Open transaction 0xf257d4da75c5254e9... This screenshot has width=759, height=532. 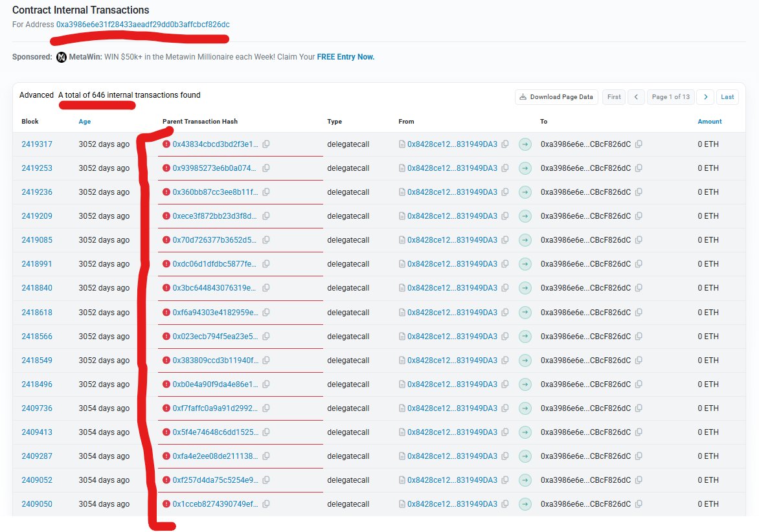pyautogui.click(x=216, y=480)
